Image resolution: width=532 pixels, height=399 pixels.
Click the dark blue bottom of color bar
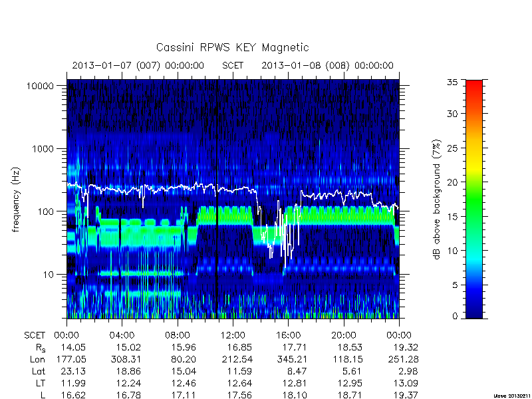point(474,314)
